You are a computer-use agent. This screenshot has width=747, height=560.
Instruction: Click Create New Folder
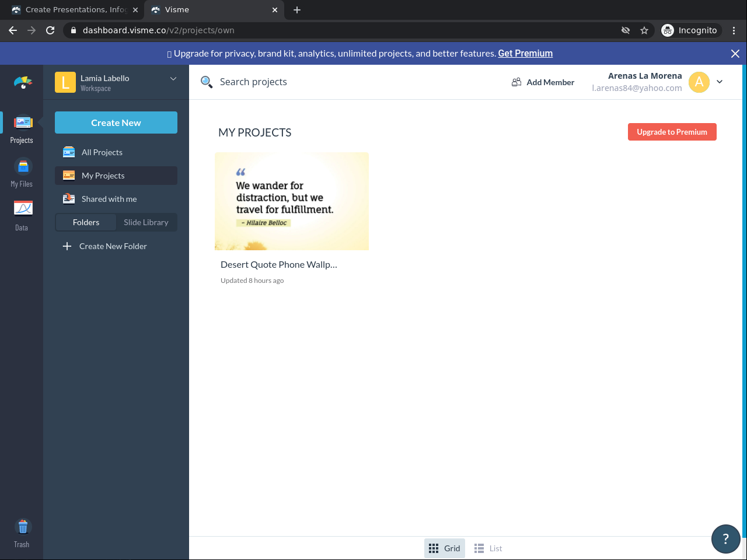pos(105,246)
